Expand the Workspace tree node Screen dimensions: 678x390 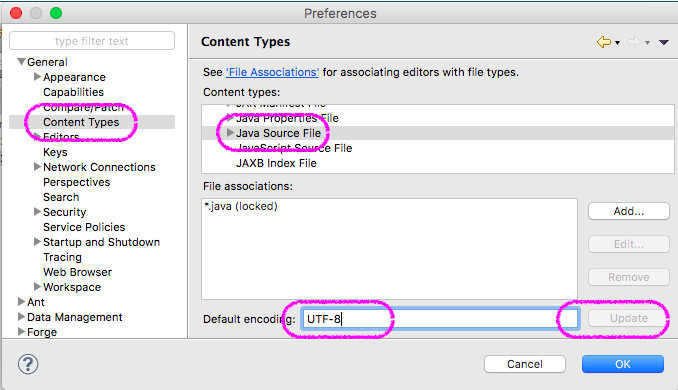tap(38, 287)
